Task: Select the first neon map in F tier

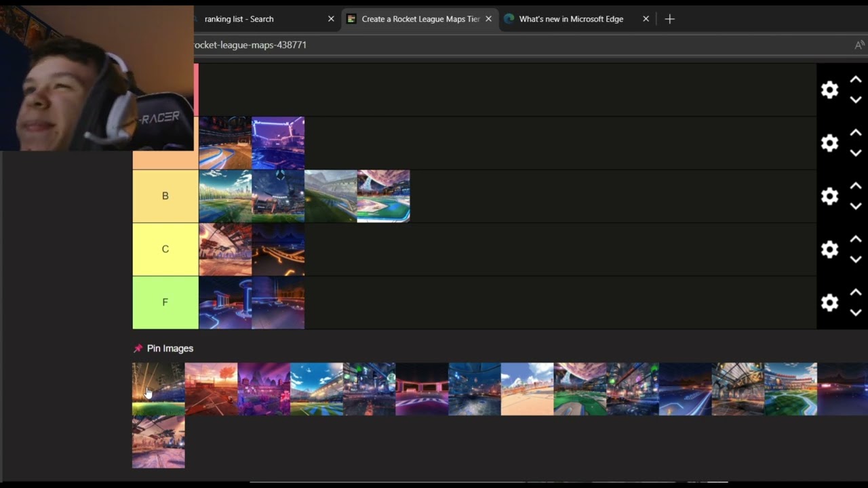Action: 225,302
